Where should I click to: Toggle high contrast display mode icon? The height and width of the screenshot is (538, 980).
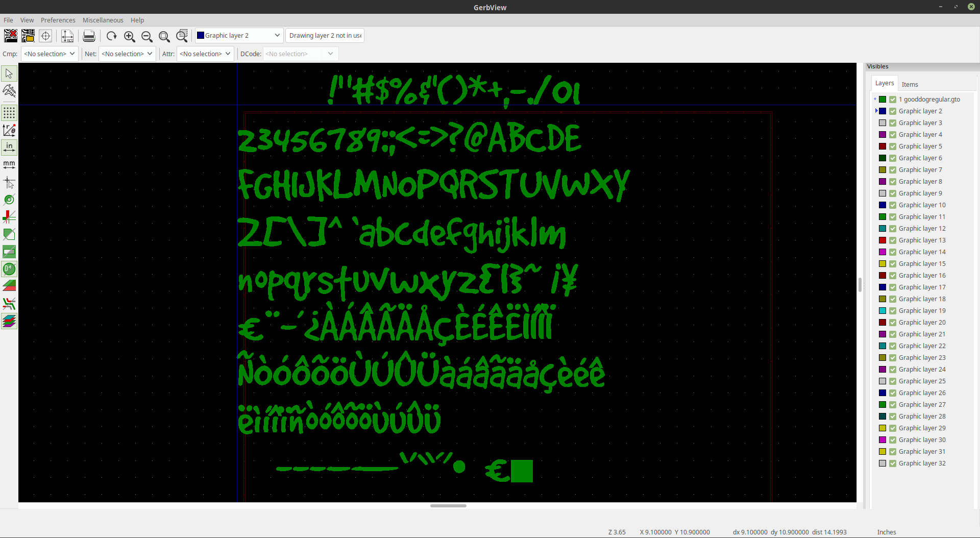point(9,304)
